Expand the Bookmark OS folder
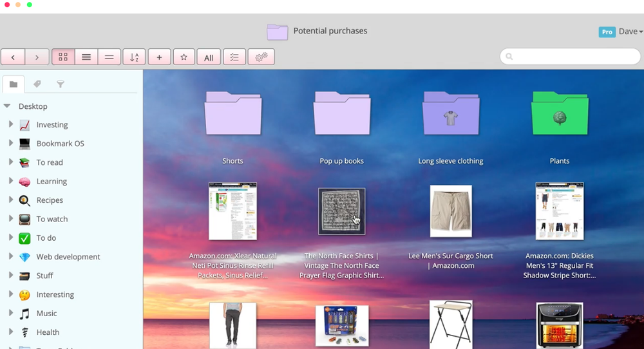Viewport: 644px width, 349px height. (11, 143)
